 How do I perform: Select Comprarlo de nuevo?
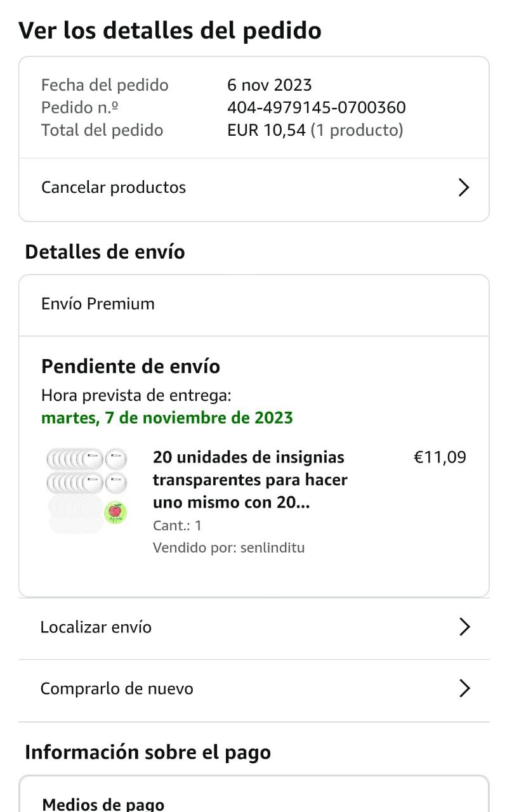(117, 689)
